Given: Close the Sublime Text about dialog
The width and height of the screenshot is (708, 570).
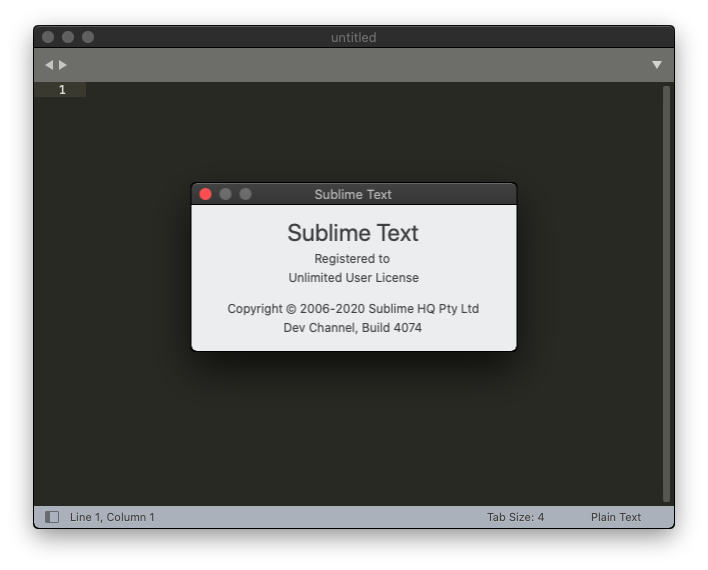Looking at the screenshot, I should (x=205, y=194).
